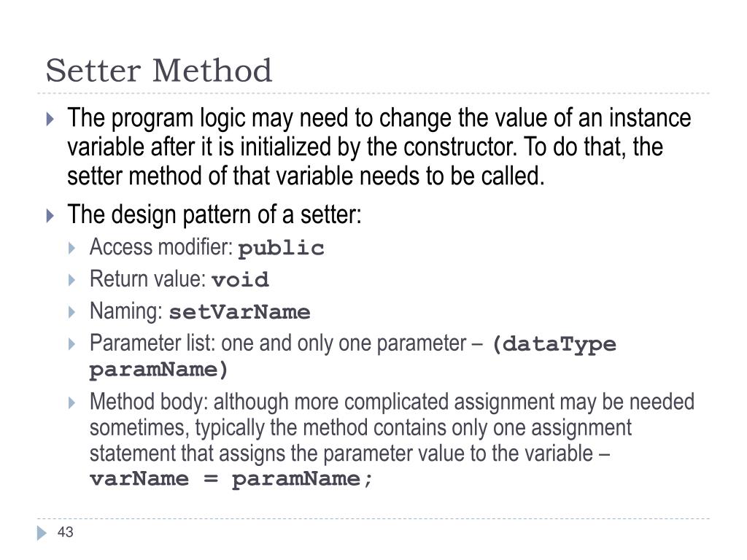Click the code text '(dataType'
The width and height of the screenshot is (747, 560).
click(x=554, y=344)
